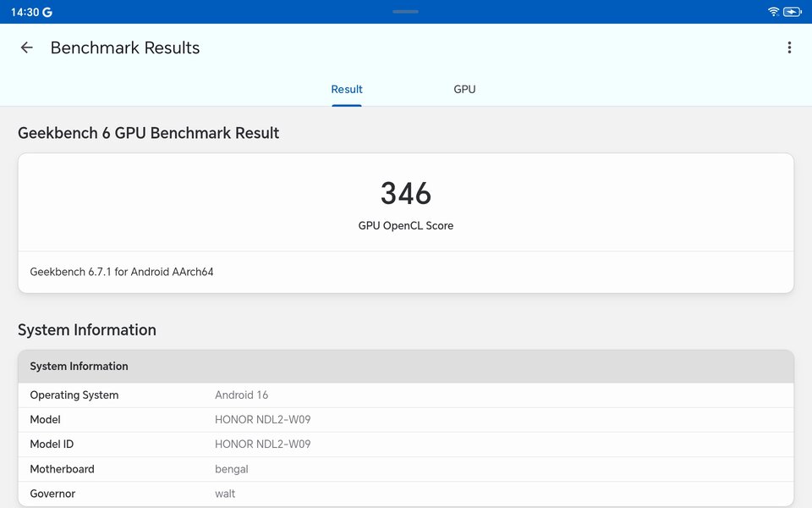
Task: Tap the Geekbench 6 GPU Benchmark Result heading
Action: (x=148, y=133)
